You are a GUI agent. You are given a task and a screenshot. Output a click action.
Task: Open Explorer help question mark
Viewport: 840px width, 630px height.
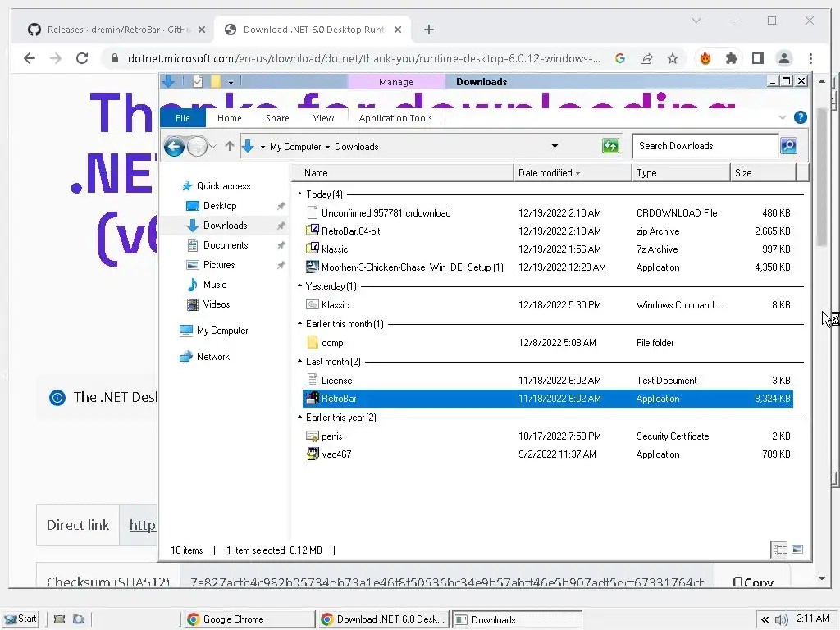(801, 117)
